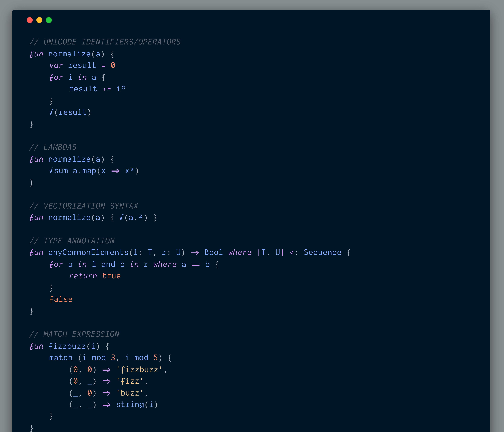
Task: Click the line "for i in a {"
Action: tap(77, 77)
